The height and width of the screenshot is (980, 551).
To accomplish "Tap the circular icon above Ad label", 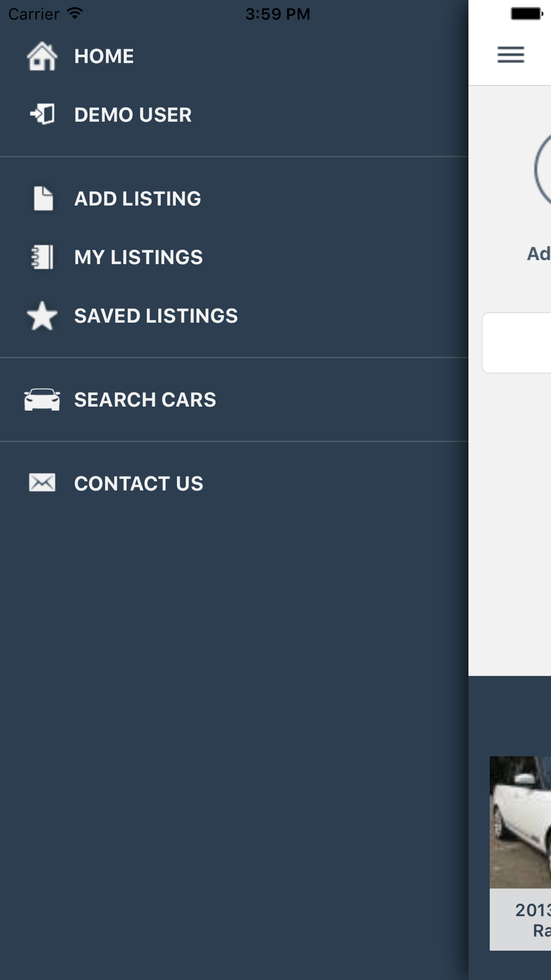I will [x=542, y=169].
